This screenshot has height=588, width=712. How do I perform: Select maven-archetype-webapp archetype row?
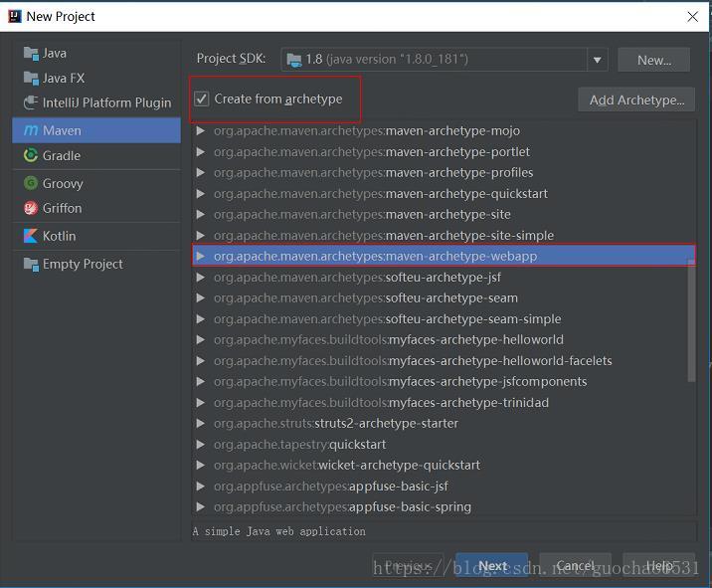pyautogui.click(x=444, y=257)
